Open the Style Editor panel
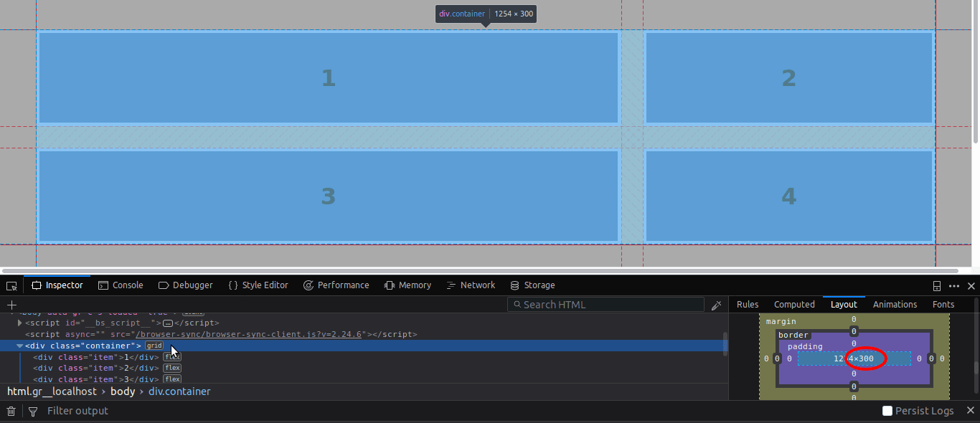The image size is (980, 423). pos(258,285)
